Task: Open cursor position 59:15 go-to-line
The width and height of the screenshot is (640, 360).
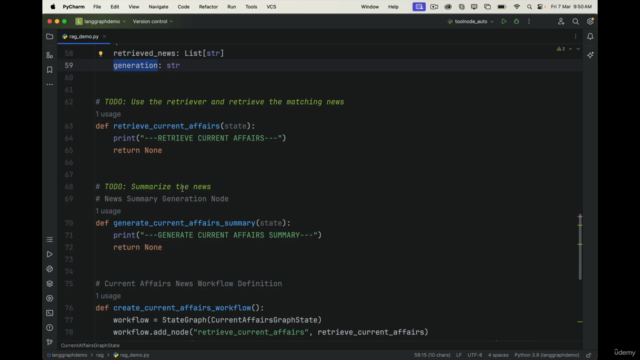Action: 432,355
